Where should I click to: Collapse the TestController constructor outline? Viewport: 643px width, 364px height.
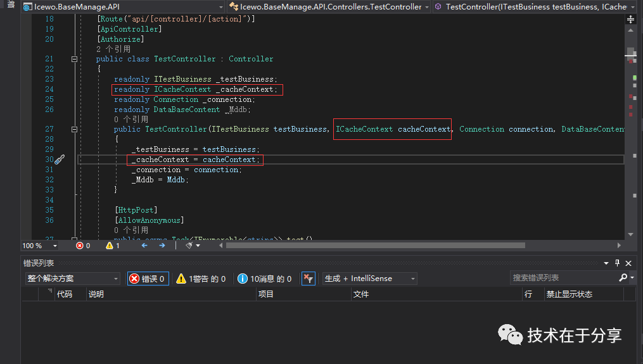pyautogui.click(x=74, y=129)
